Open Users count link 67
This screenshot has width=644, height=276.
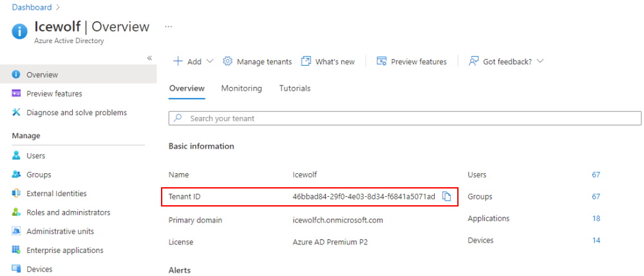[x=596, y=175]
